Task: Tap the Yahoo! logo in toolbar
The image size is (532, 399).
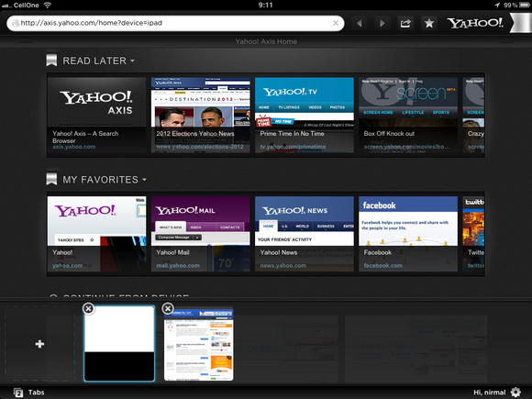Action: [x=475, y=23]
